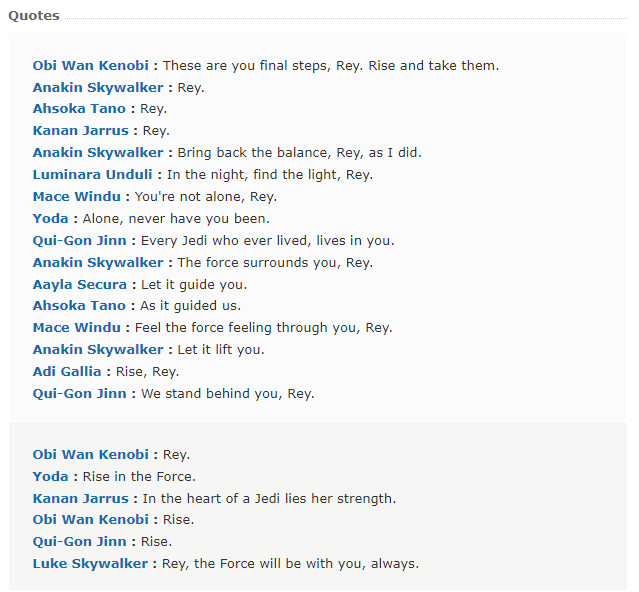Open the Aayla Secura character link
This screenshot has width=639, height=592.
click(79, 284)
